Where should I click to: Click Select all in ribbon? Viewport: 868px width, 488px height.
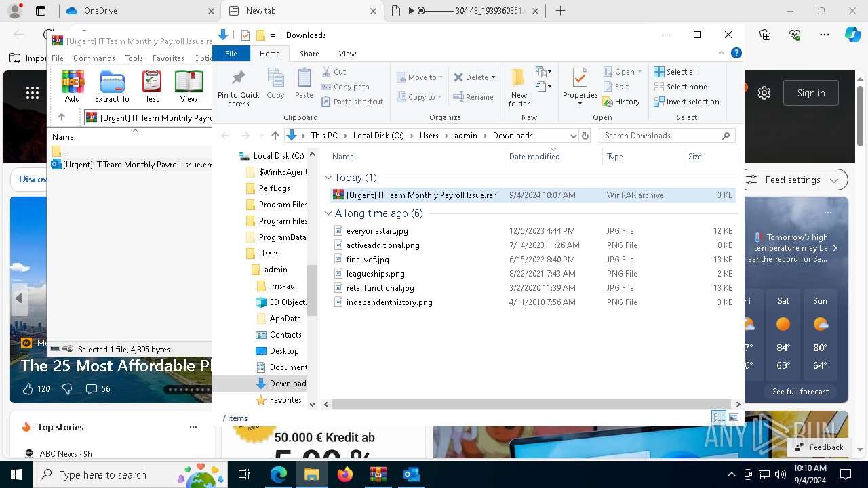pyautogui.click(x=675, y=72)
